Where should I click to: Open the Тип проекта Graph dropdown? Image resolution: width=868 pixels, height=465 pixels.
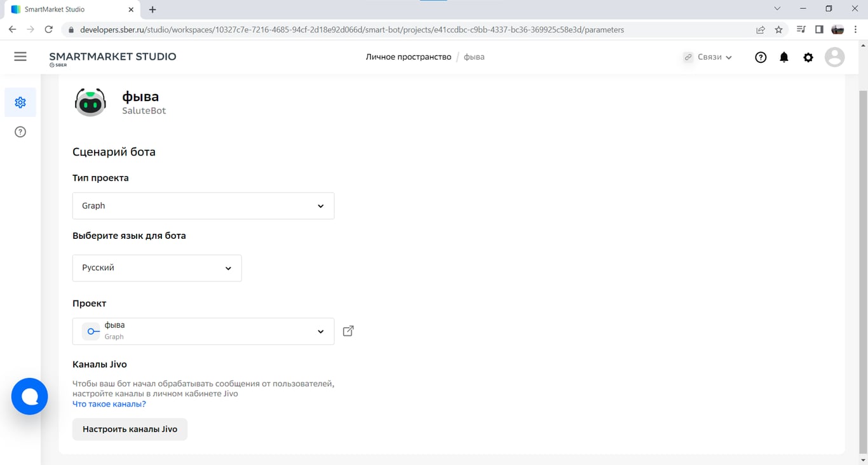click(203, 206)
